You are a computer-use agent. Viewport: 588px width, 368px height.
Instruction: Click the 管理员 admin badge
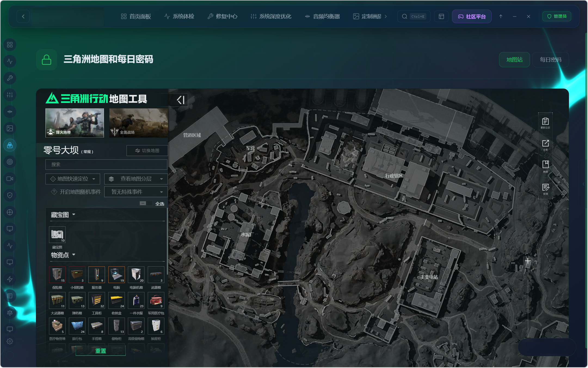click(x=557, y=16)
